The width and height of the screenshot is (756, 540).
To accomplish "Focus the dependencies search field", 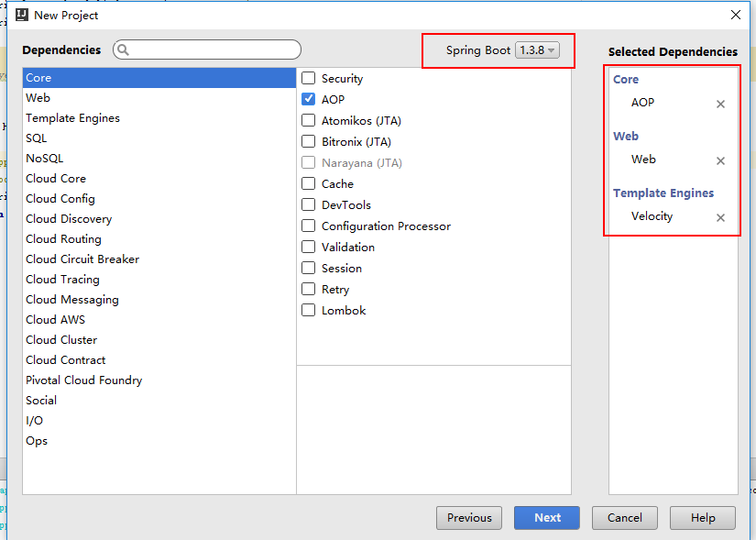I will [207, 50].
